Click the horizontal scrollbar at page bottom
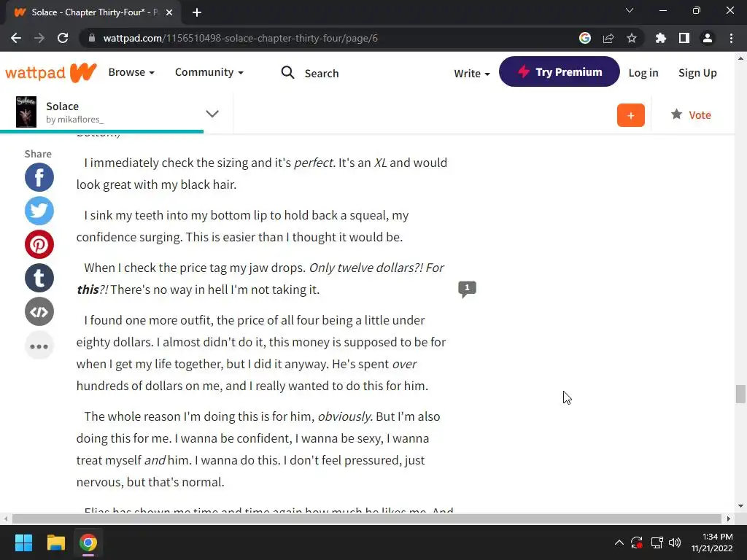747x560 pixels. click(x=366, y=518)
